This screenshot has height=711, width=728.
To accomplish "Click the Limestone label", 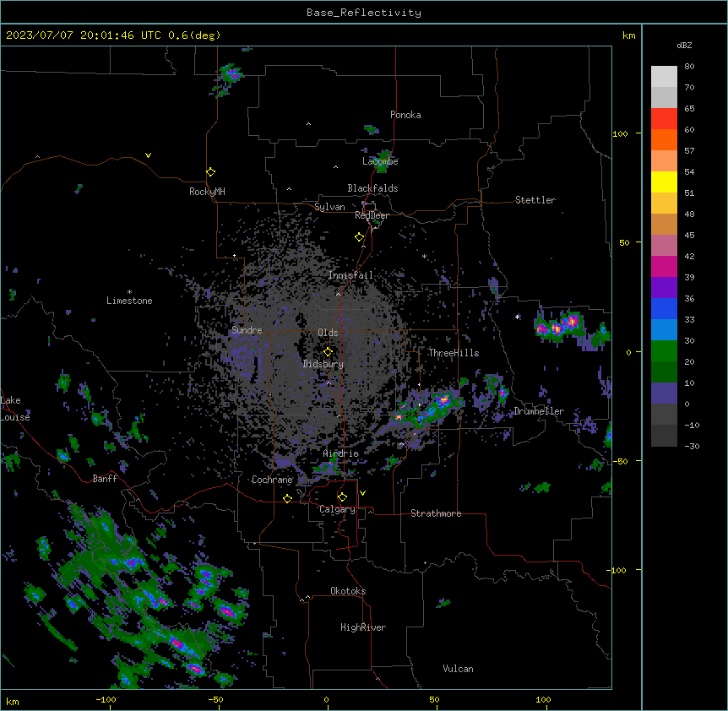I will pos(129,301).
